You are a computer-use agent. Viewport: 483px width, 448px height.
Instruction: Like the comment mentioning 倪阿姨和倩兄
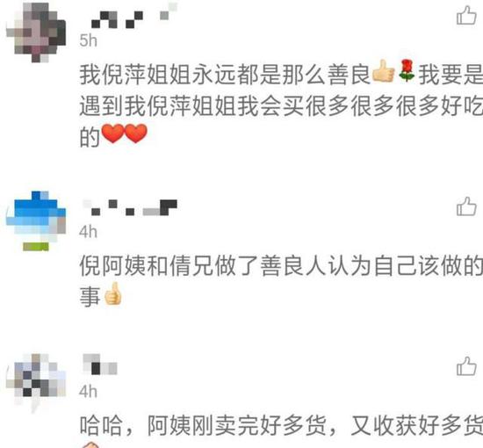pyautogui.click(x=466, y=206)
